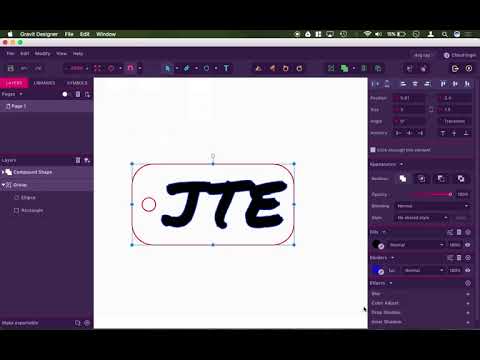Open the shared style dropdown
Image resolution: width=480 pixels, height=360 pixels.
click(422, 218)
